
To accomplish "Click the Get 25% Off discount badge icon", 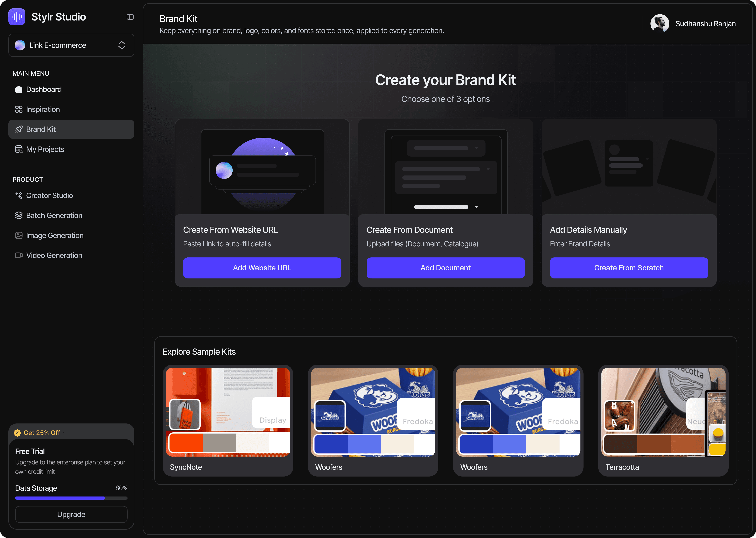I will 17,433.
